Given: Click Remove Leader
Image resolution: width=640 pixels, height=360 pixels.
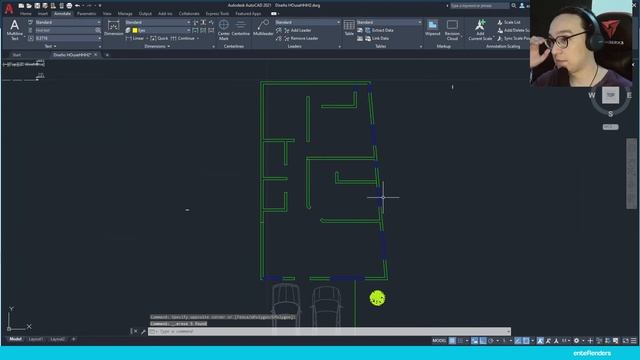Looking at the screenshot, I should [301, 38].
